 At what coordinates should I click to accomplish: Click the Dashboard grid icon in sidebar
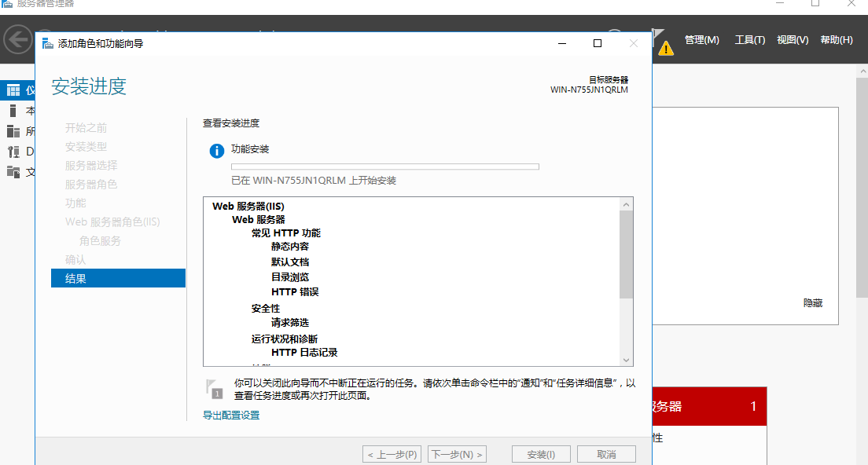click(x=13, y=90)
